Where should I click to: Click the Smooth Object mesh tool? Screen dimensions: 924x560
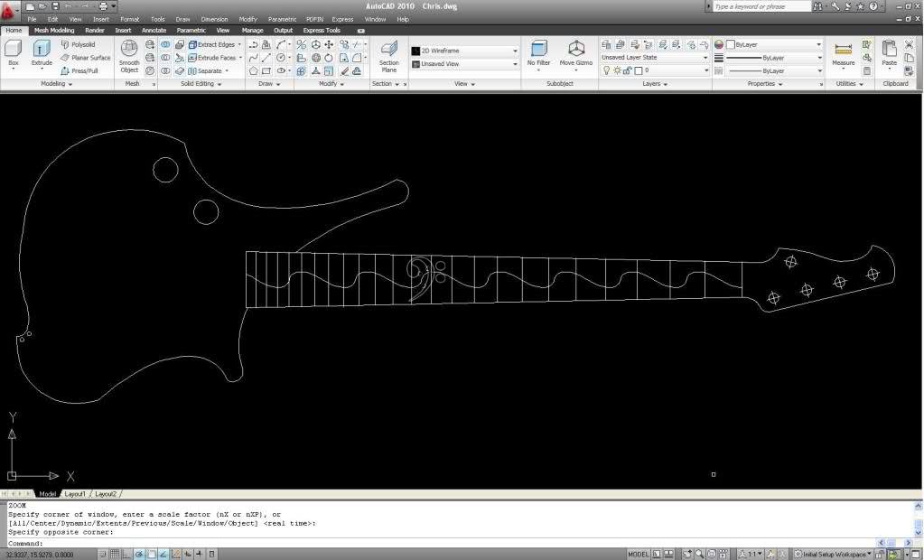[129, 57]
